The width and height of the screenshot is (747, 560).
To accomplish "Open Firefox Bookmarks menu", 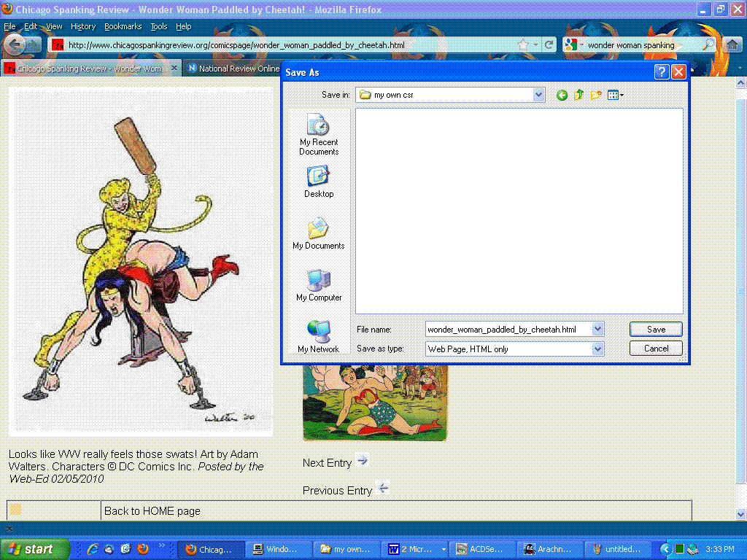I will (x=123, y=27).
